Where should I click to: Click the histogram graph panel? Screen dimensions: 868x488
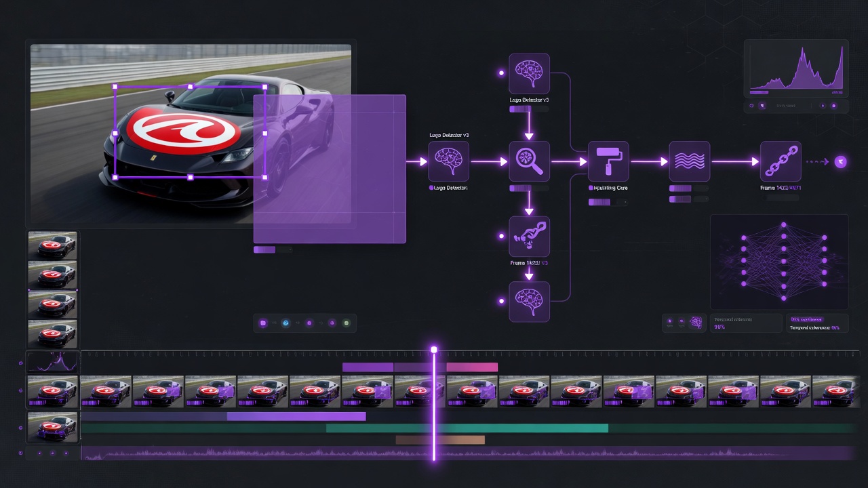(796, 68)
